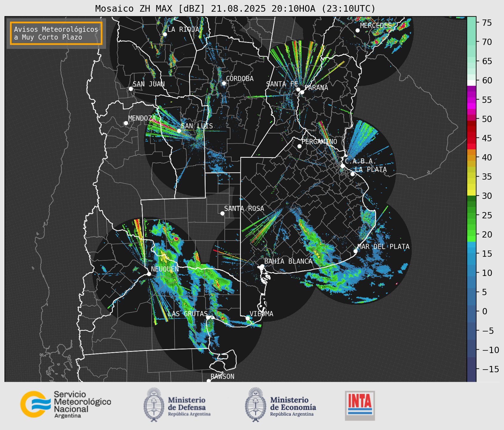
Task: Click the BAHÍA BLANCA marker dot
Action: tap(262, 266)
